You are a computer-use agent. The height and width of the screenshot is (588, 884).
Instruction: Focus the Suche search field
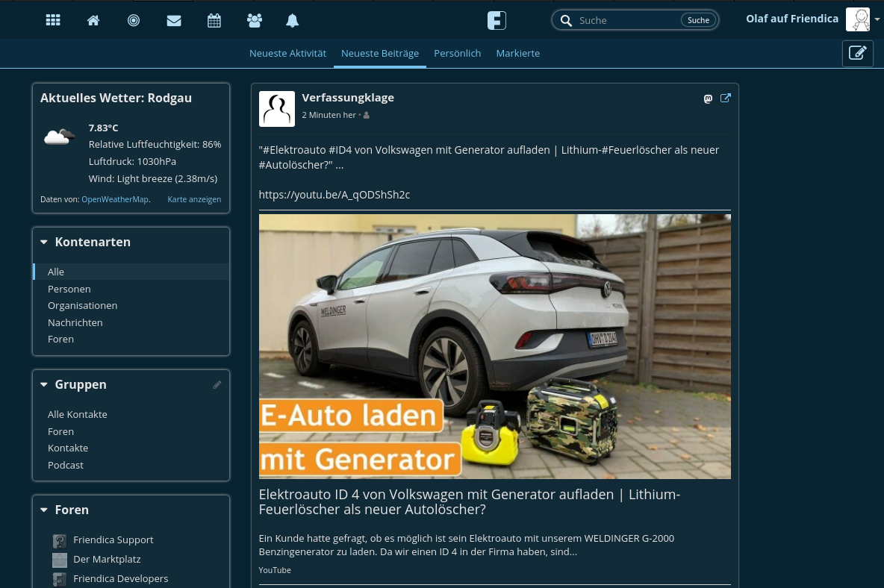click(x=627, y=20)
